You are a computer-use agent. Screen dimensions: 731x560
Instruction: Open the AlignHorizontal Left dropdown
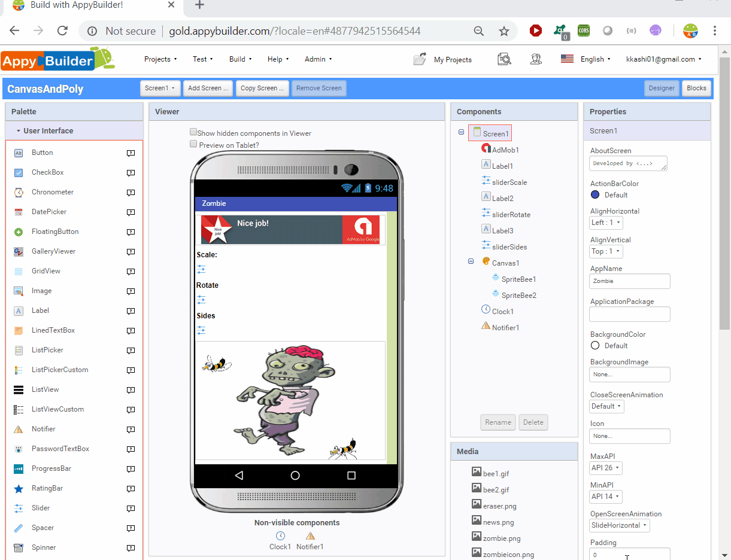pos(606,223)
